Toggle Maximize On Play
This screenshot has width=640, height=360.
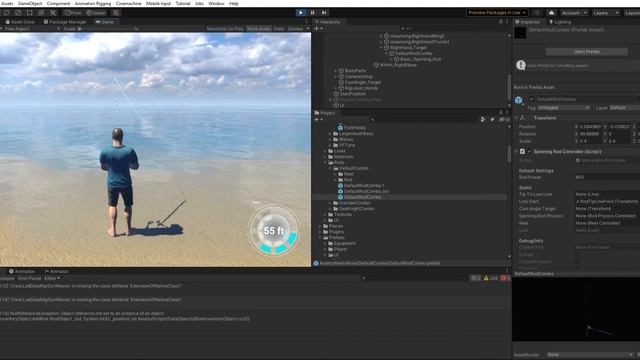[225, 29]
